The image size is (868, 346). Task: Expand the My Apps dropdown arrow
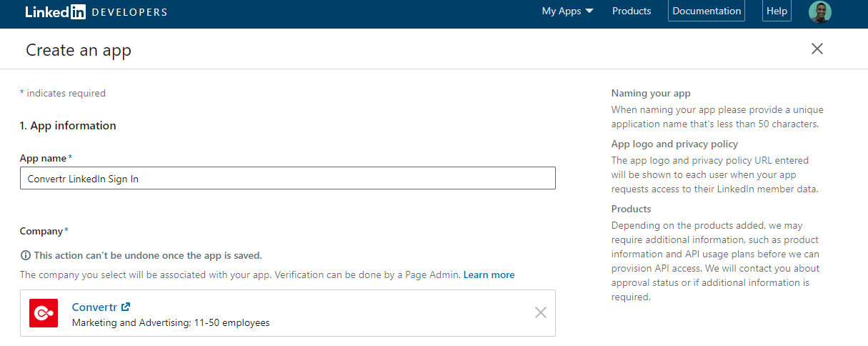[x=589, y=11]
